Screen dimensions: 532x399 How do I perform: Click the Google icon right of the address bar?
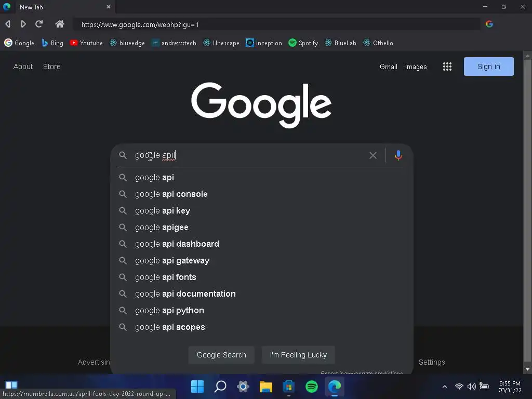(x=489, y=24)
